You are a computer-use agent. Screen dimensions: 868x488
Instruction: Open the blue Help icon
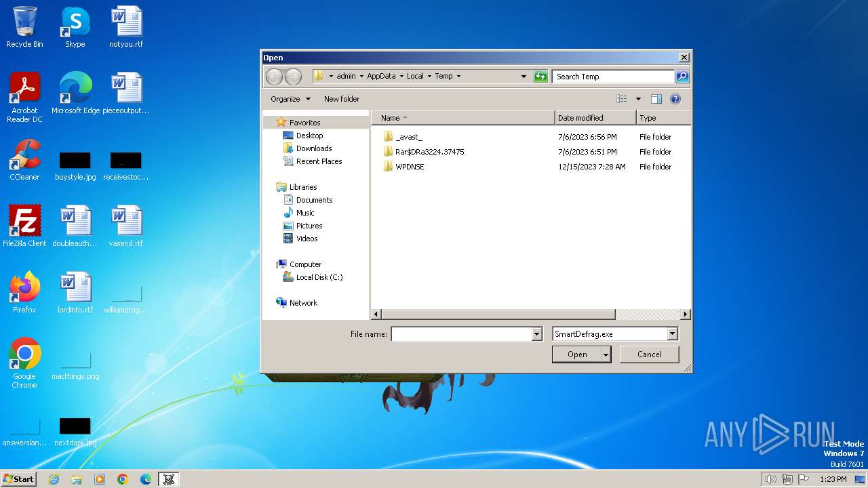pos(675,99)
